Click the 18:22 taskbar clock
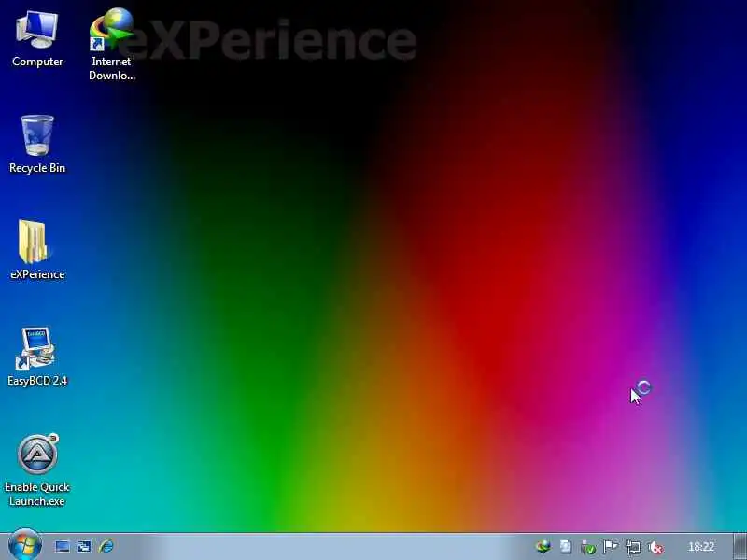This screenshot has height=560, width=747. tap(701, 547)
